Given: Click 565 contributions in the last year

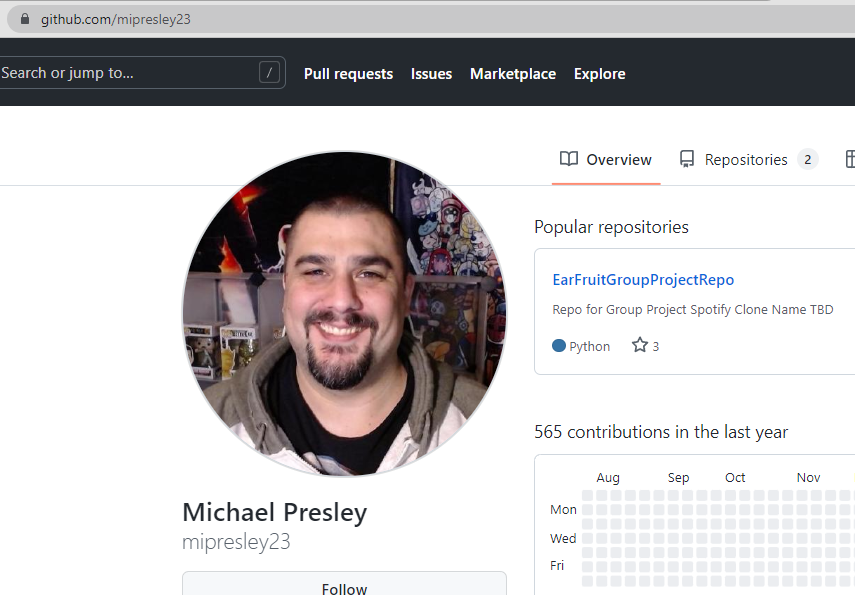Looking at the screenshot, I should [661, 432].
